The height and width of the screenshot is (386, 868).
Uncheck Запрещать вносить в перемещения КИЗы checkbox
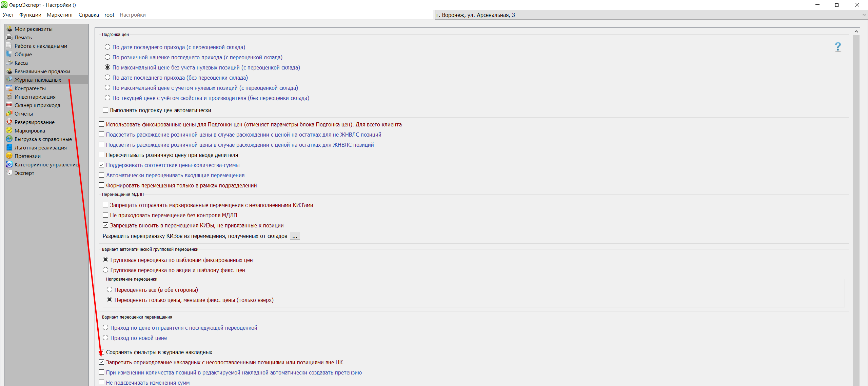point(105,225)
